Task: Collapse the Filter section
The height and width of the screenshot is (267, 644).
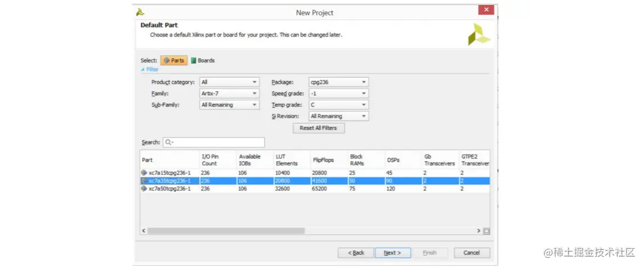Action: pyautogui.click(x=150, y=69)
